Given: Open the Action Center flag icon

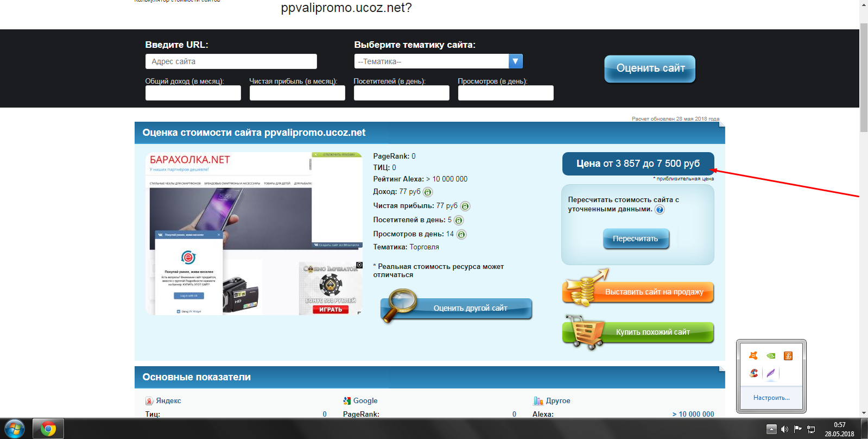Looking at the screenshot, I should coord(798,429).
